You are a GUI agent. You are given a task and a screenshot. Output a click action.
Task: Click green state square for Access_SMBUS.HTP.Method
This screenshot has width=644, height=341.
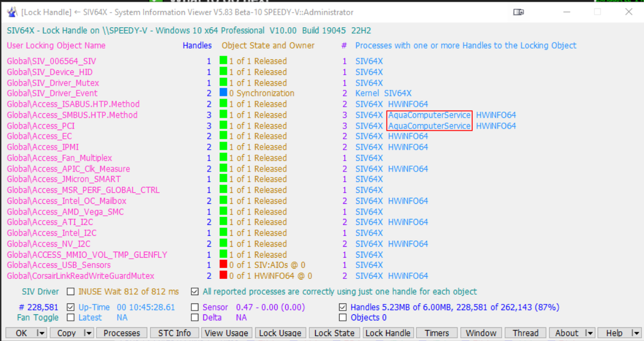tap(223, 114)
